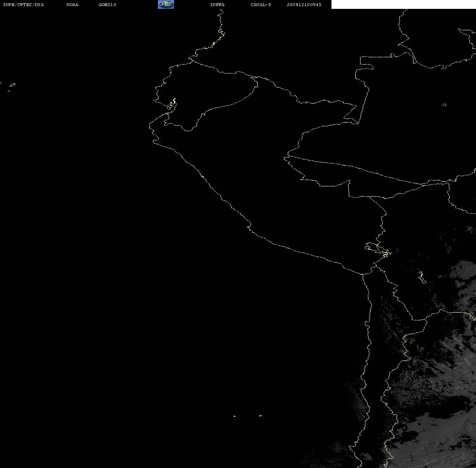The image size is (476, 468).
Task: Click the GOES10 satellite label
Action: (x=107, y=4)
